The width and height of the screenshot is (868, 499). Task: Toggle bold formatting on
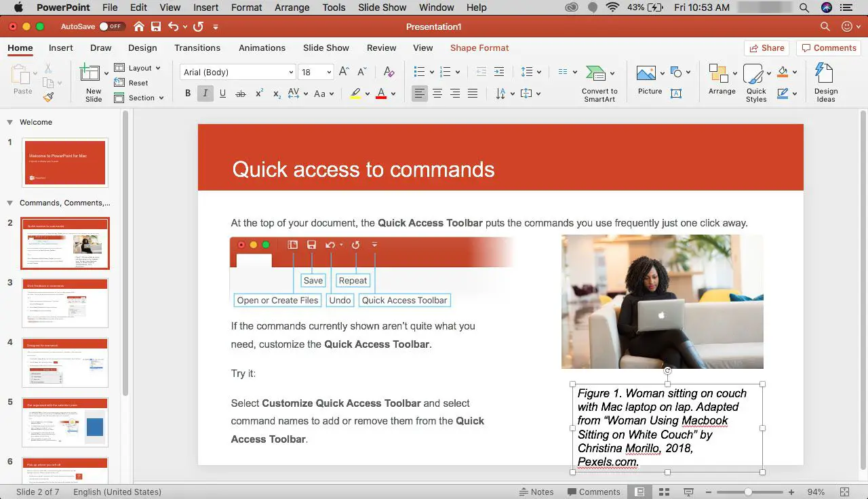[x=188, y=94]
